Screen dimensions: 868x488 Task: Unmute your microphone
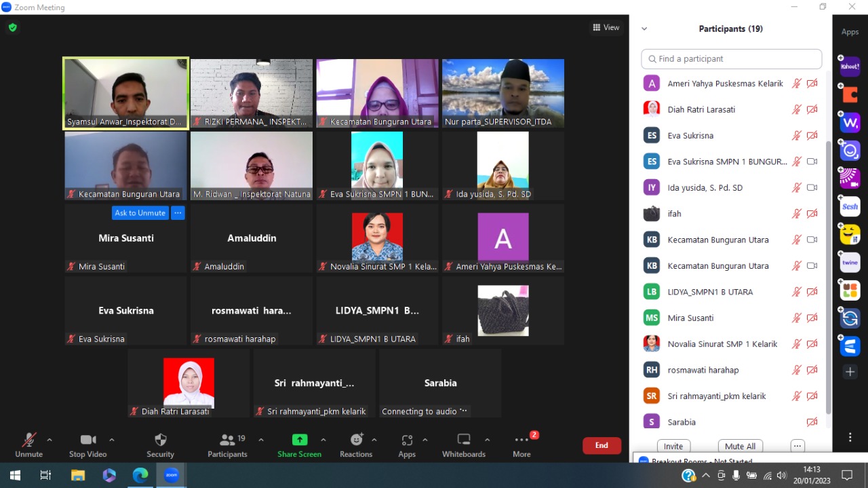[x=28, y=440]
